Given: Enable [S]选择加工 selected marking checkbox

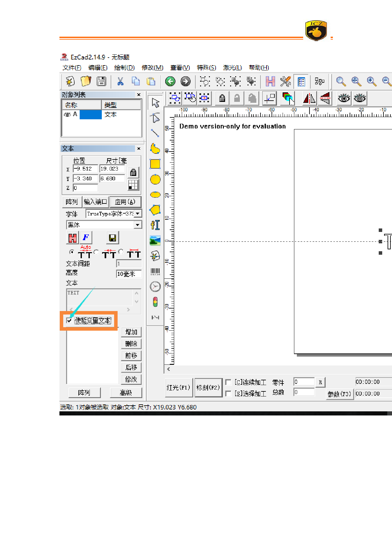Looking at the screenshot, I should (x=228, y=393).
